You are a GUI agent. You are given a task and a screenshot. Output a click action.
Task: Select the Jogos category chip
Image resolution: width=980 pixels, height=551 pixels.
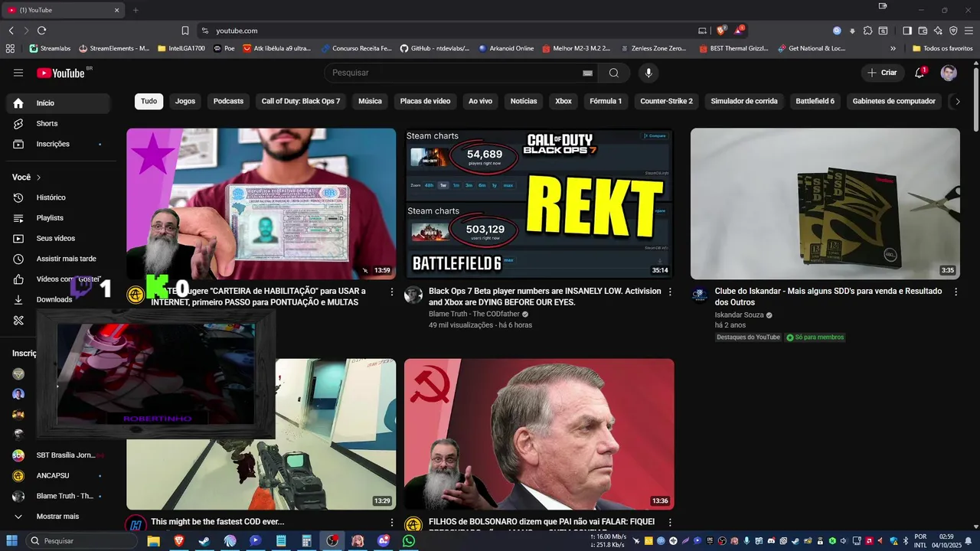tap(185, 101)
